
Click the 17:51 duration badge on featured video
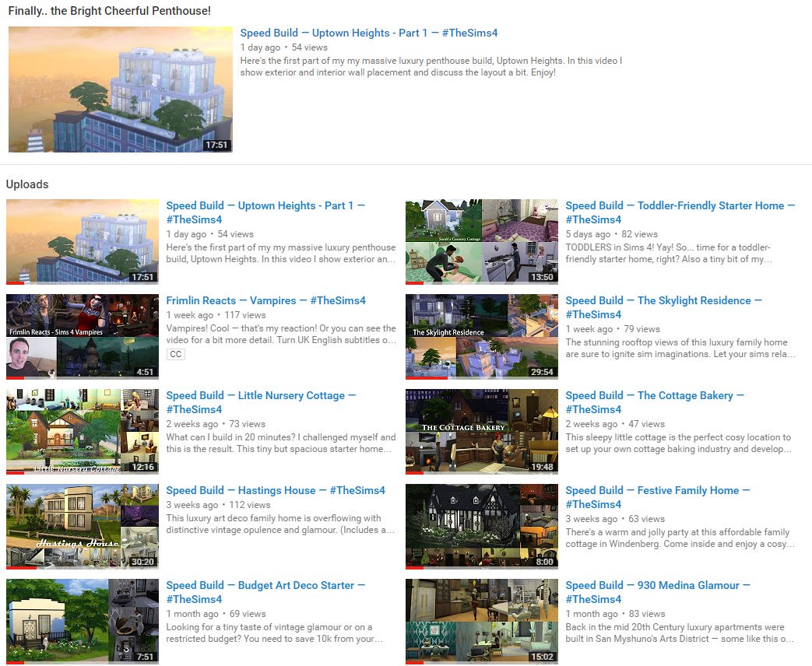coord(216,145)
